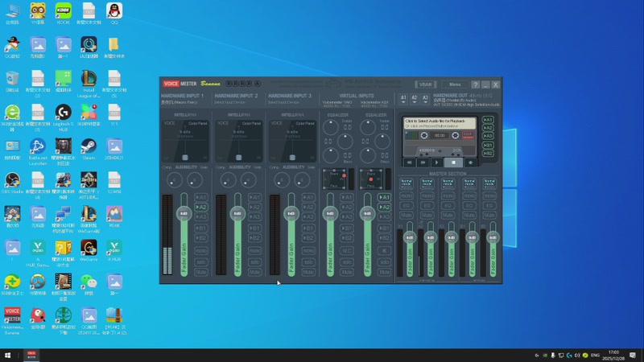This screenshot has width=644, height=362.
Task: Enable EQ on master bus B2
Action: tap(489, 205)
